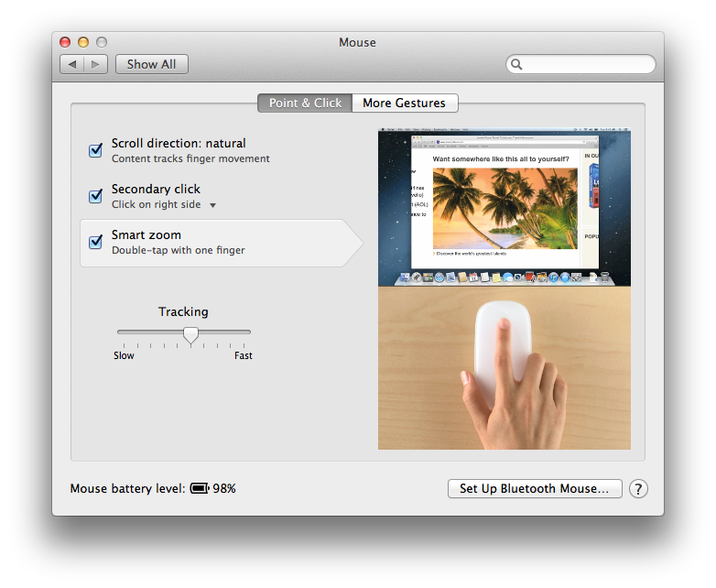Click the mouse battery level icon
This screenshot has height=588, width=716.
click(x=200, y=488)
